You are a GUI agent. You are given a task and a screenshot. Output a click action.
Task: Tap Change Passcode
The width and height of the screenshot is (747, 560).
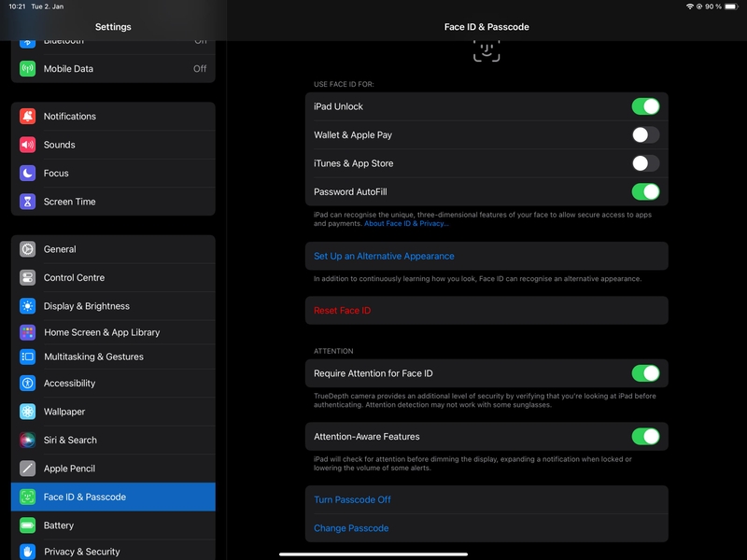point(486,528)
